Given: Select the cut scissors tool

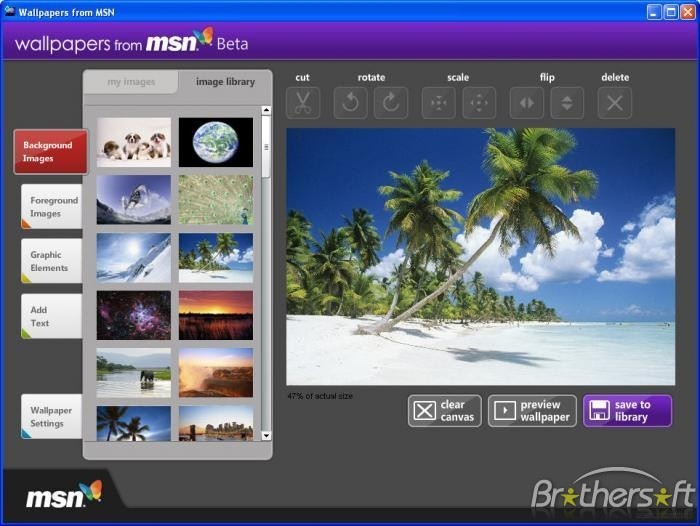Looking at the screenshot, I should pos(303,103).
